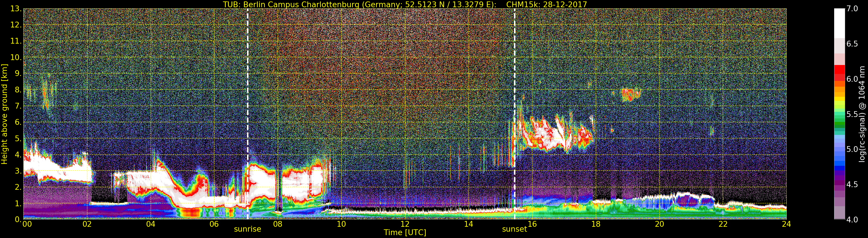Viewport: 868px width, 238px height.
Task: Click the colorbar tick label '6.0'
Action: 852,79
